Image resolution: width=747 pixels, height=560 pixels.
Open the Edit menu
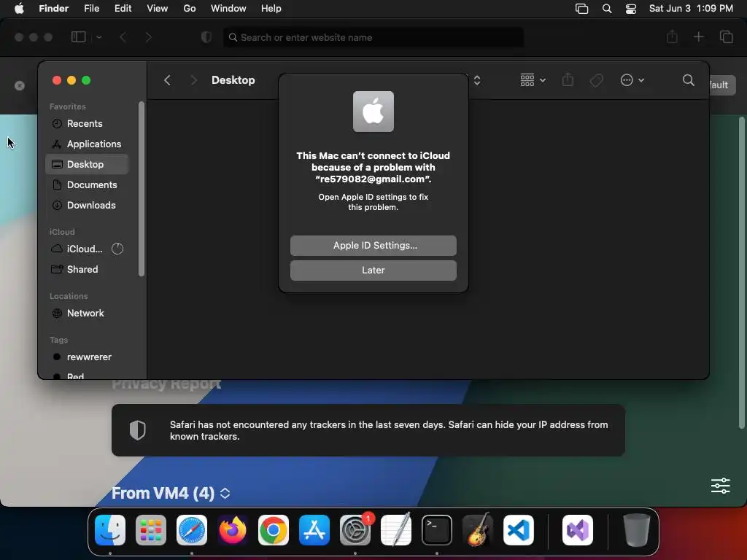coord(123,8)
